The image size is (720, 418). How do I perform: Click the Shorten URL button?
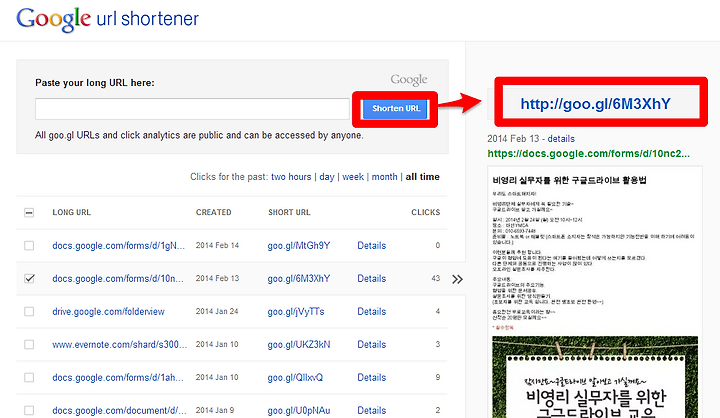point(396,109)
